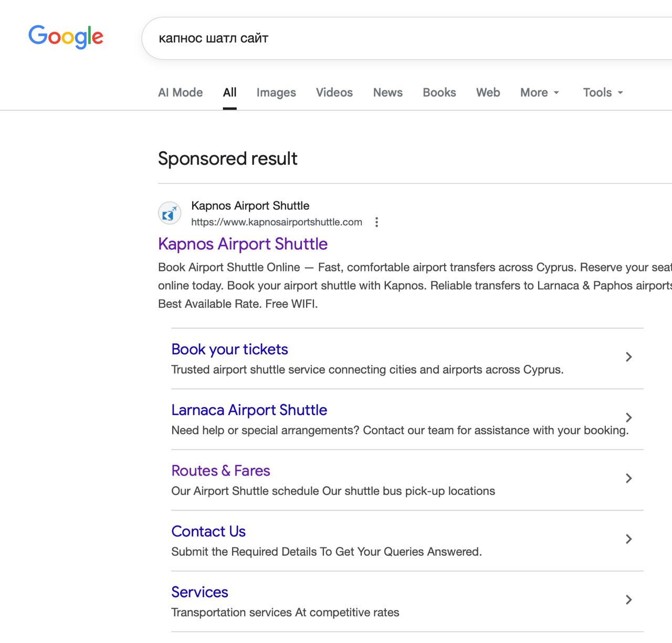
Task: Click the Google logo
Action: click(66, 37)
